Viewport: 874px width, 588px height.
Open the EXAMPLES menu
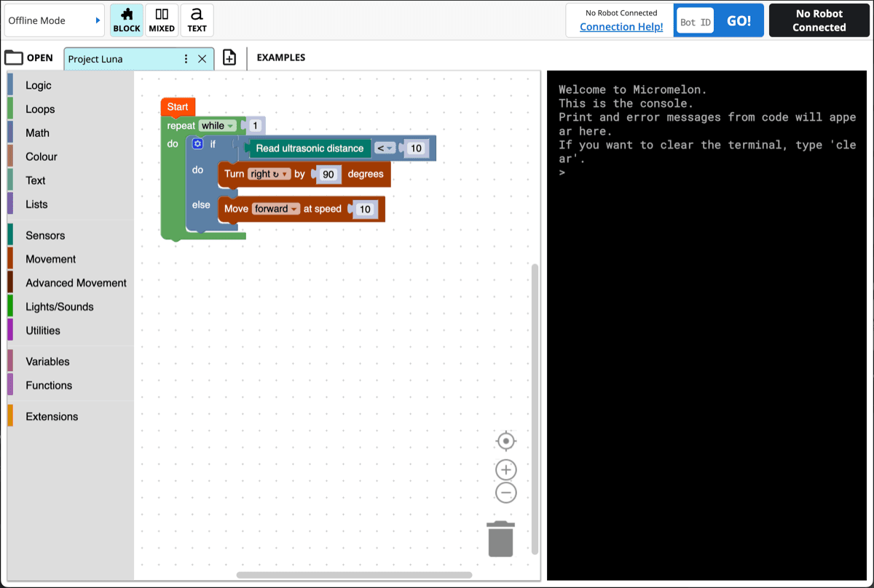point(280,57)
